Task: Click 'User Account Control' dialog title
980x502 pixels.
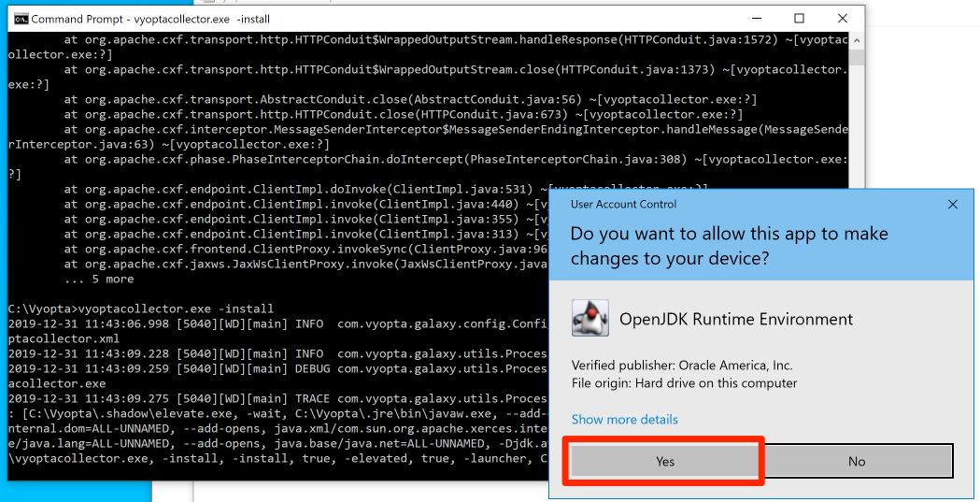Action: [623, 204]
